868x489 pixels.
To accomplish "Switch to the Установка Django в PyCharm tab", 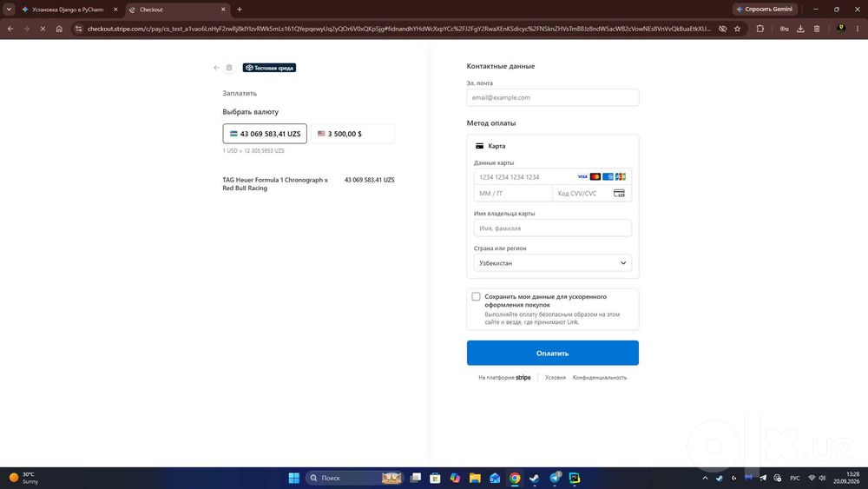I will [x=68, y=10].
